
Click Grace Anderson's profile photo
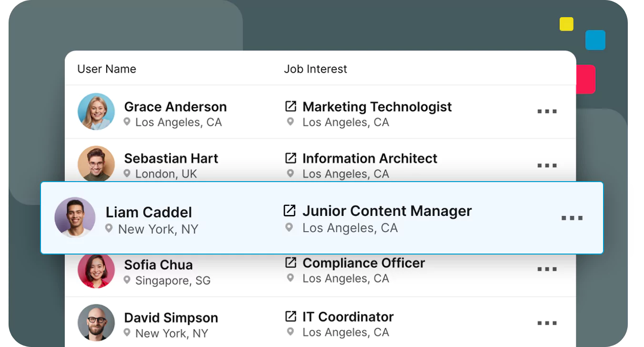(x=96, y=112)
